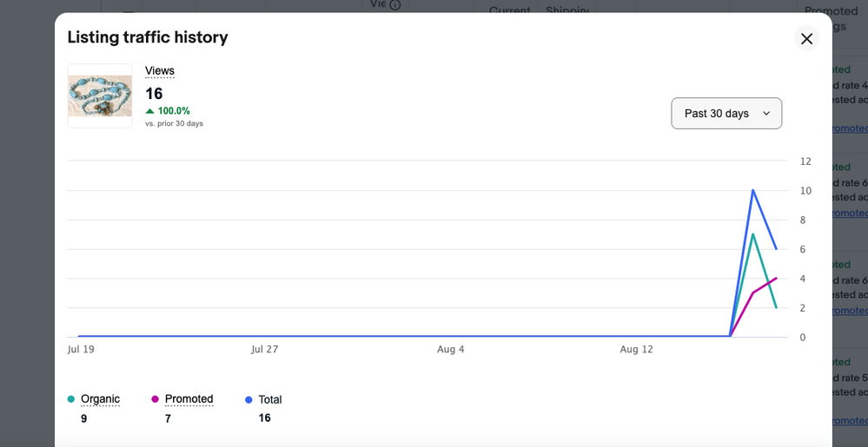
Task: Click the Aug 12 date on the axis
Action: click(636, 350)
